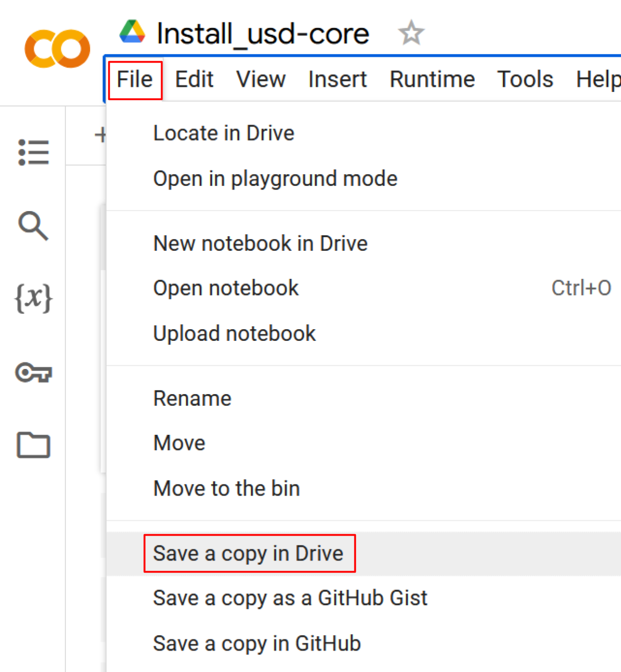Select Open in playground mode
Image resolution: width=621 pixels, height=672 pixels.
tap(275, 179)
